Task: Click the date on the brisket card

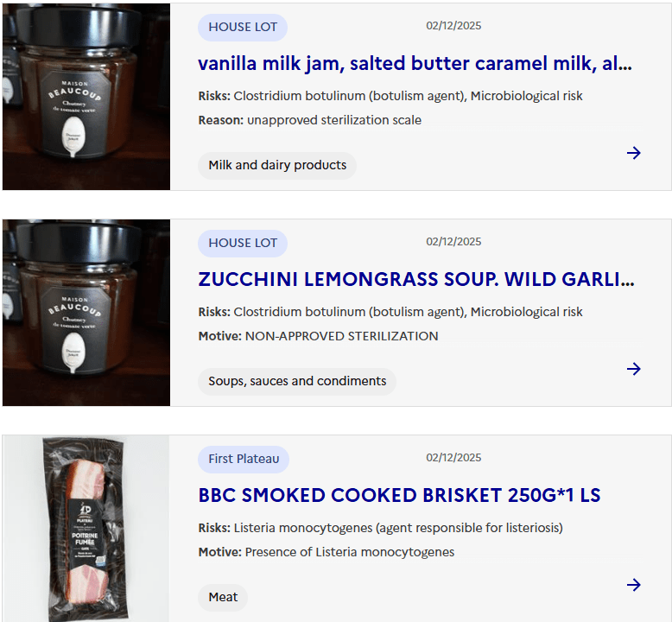Action: coord(453,458)
